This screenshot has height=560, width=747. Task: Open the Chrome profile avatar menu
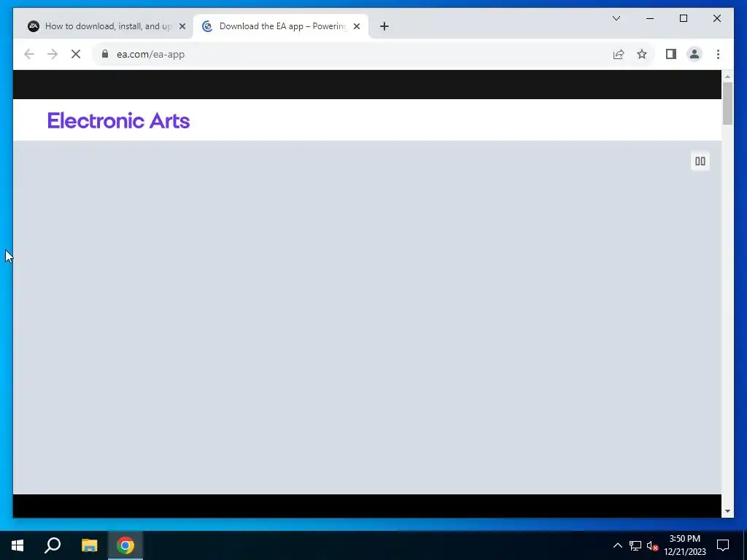pos(694,54)
